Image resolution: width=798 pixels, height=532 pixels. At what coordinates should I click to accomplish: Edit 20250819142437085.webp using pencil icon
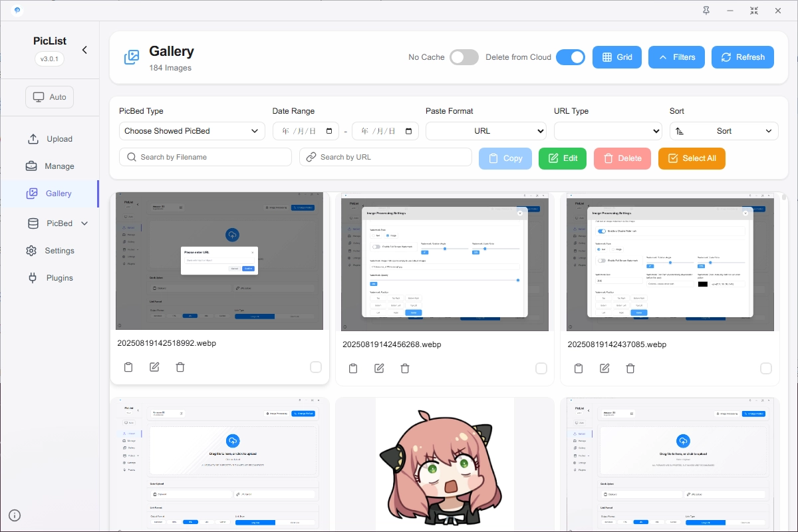[604, 368]
